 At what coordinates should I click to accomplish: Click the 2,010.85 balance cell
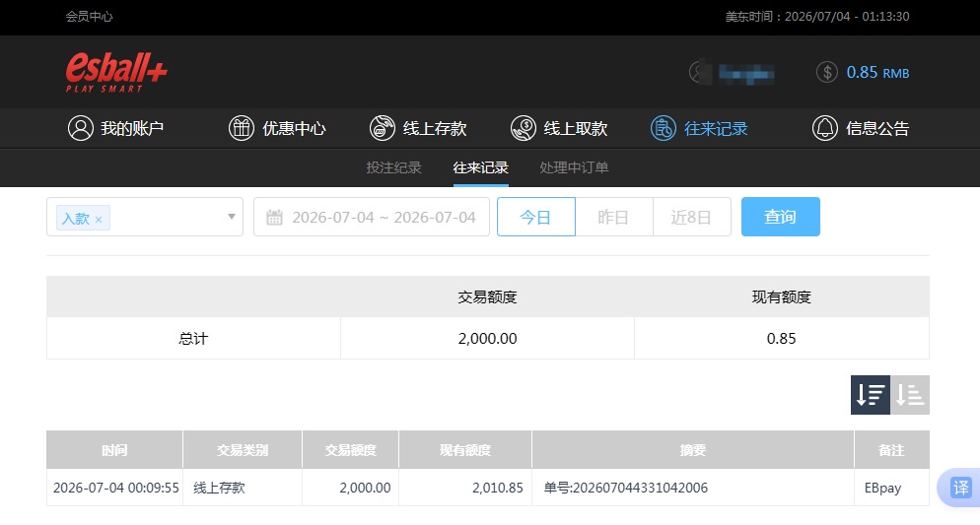(x=498, y=488)
